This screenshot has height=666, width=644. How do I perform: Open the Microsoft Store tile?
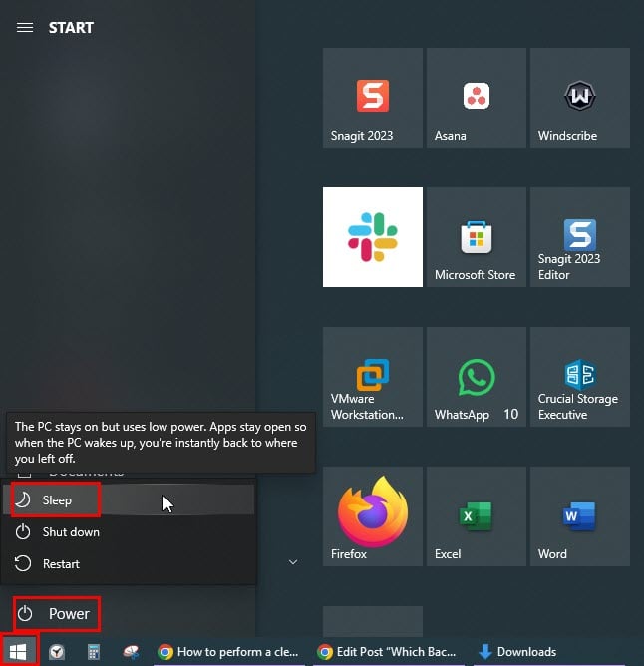(476, 237)
